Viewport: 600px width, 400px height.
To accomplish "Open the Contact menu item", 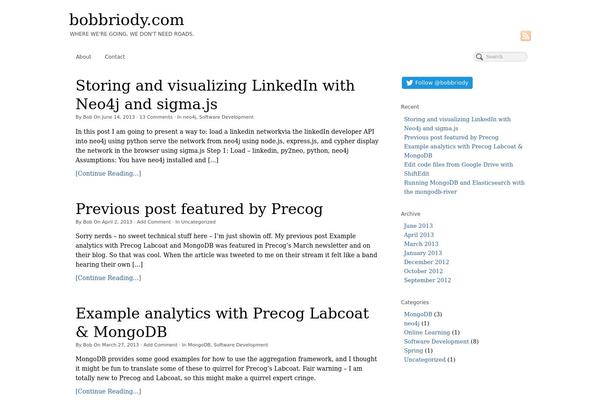I will (115, 57).
